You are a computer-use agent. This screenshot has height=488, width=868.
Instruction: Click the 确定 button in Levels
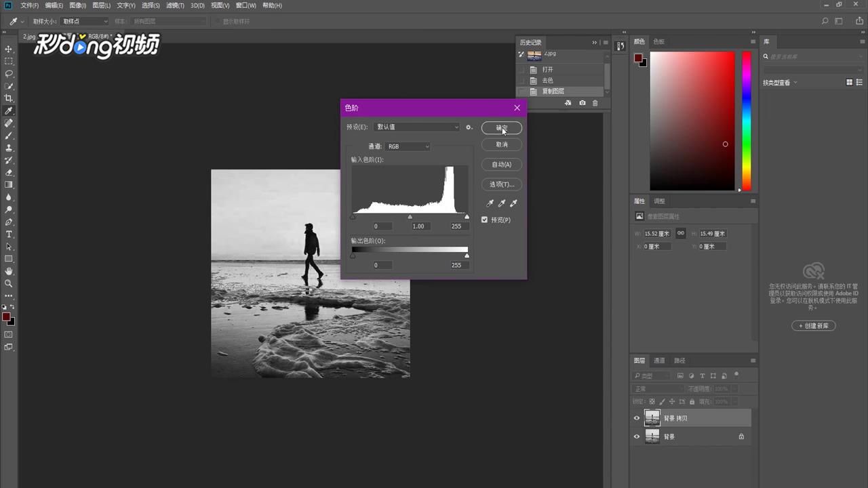tap(501, 127)
